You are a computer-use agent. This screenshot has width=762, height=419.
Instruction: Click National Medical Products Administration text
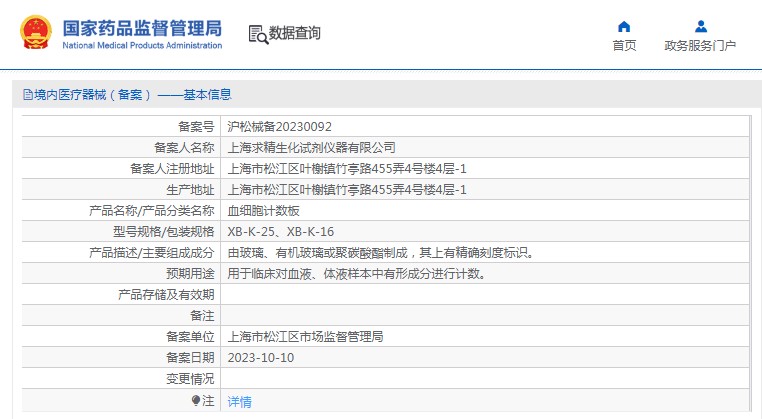142,45
